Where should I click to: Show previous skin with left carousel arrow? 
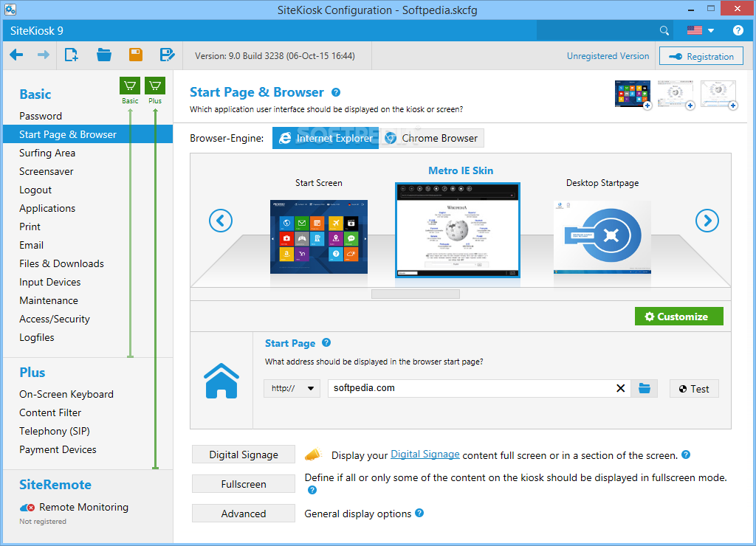coord(221,221)
